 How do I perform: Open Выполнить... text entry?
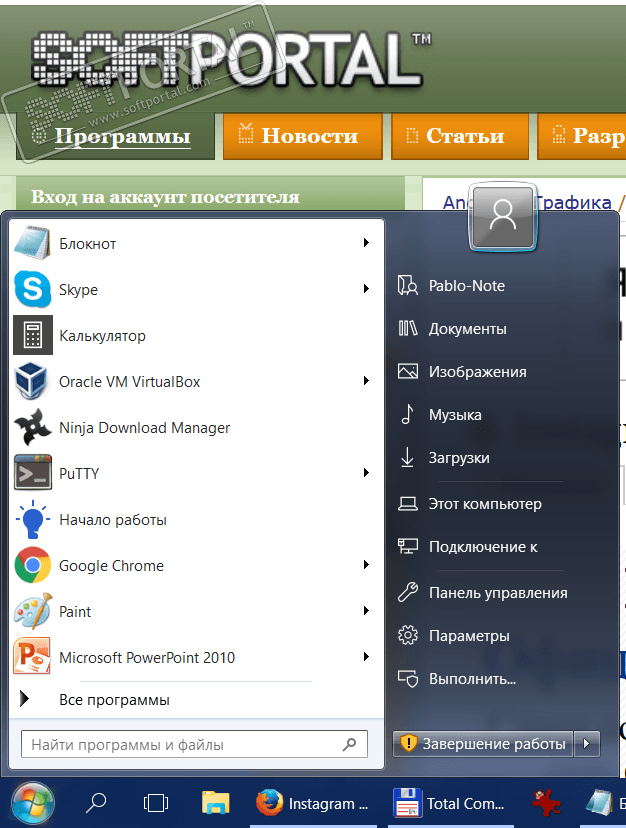pyautogui.click(x=472, y=679)
